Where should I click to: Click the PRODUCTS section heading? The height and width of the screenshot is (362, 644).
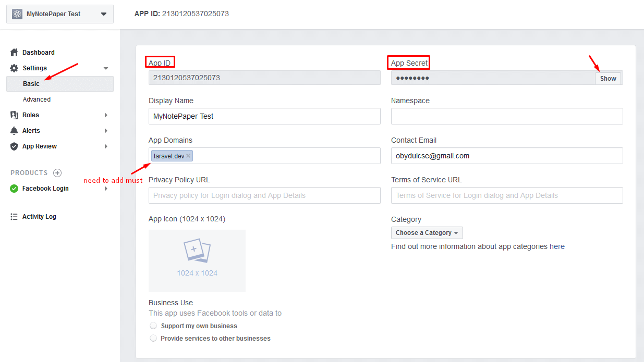(x=29, y=173)
